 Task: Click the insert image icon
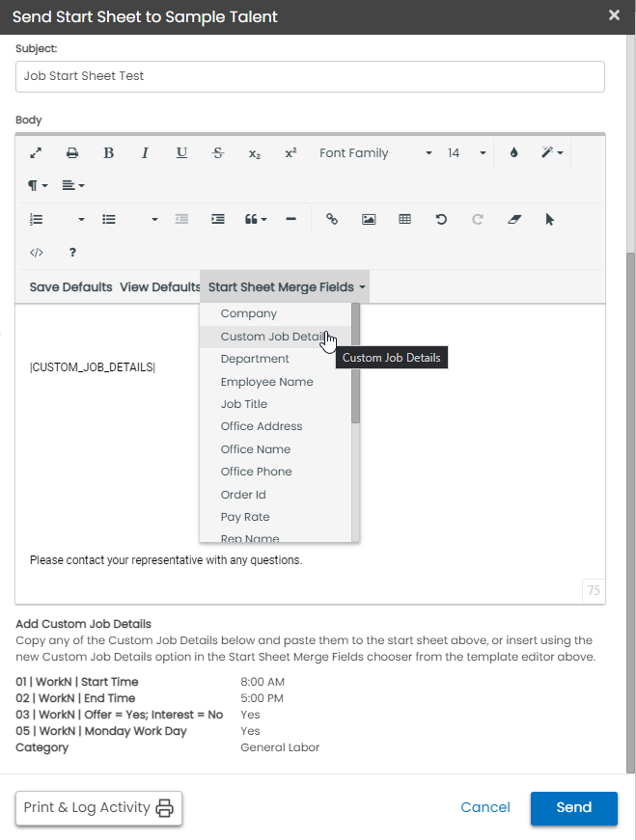pos(369,219)
